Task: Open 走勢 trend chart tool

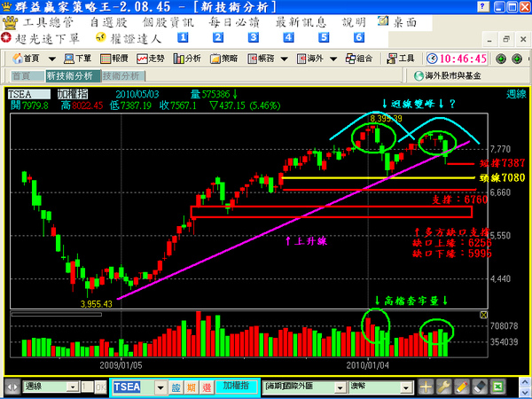Action: coord(151,59)
